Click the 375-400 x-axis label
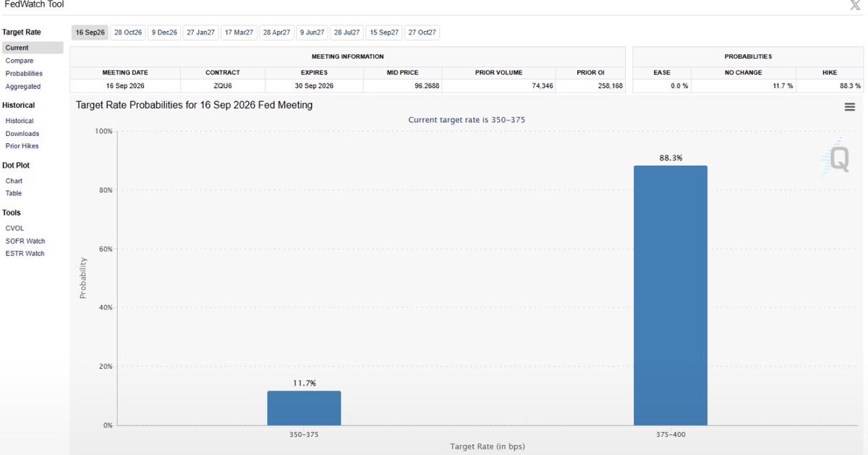868x455 pixels. (x=671, y=435)
